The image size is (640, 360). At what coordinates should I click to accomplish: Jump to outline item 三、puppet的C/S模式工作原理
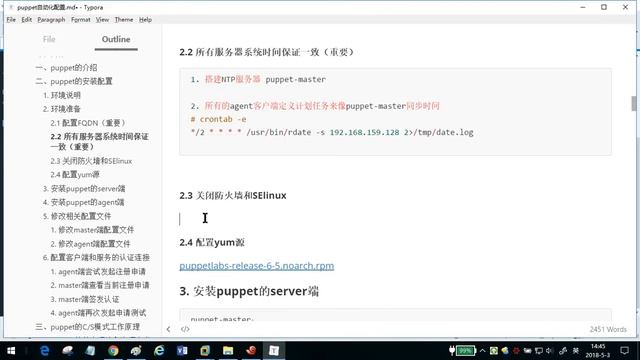pyautogui.click(x=88, y=327)
